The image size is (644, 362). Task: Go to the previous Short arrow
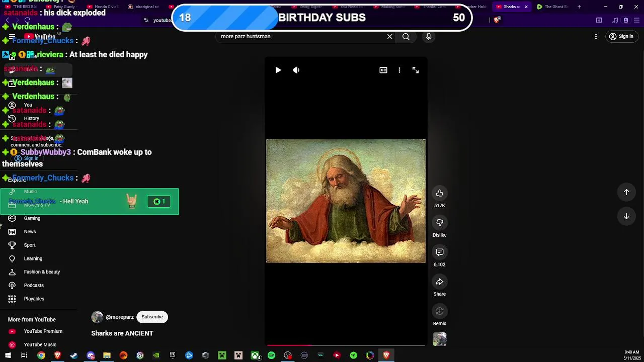pyautogui.click(x=626, y=192)
